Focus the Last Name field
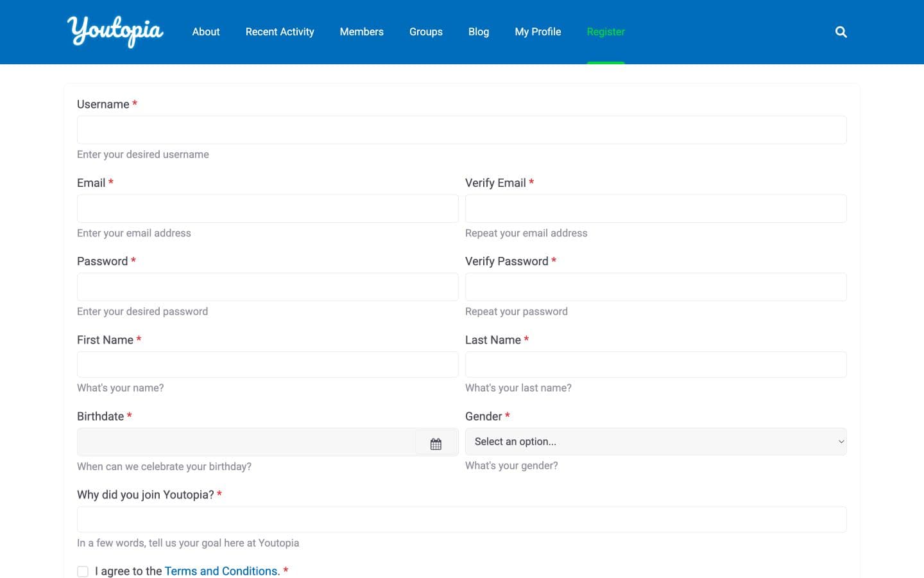This screenshot has height=578, width=924. pyautogui.click(x=656, y=365)
